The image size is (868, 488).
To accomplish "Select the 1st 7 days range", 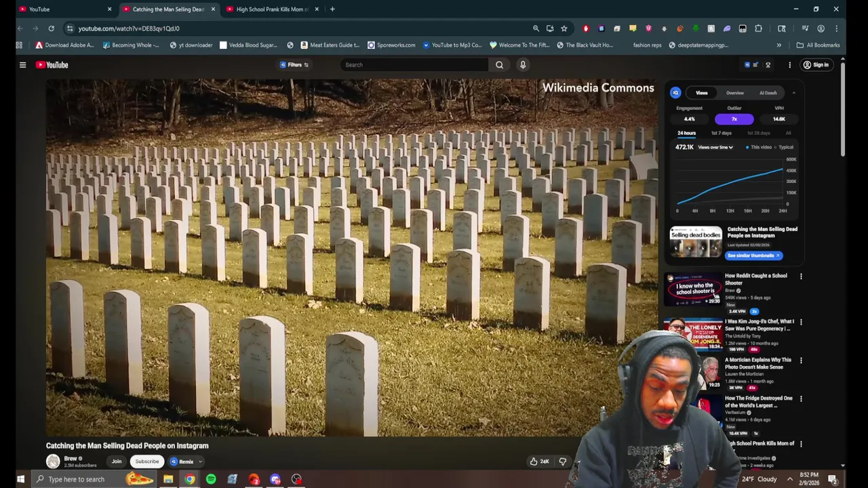I will tap(722, 134).
